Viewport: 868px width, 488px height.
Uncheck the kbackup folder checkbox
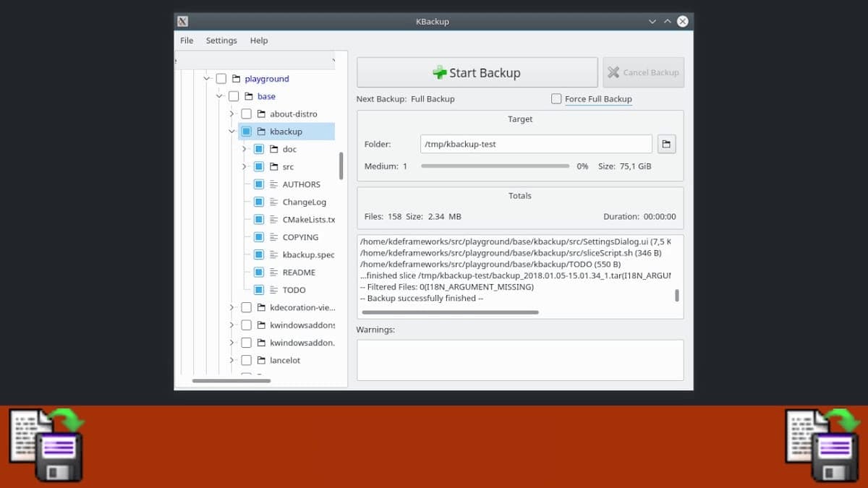(x=247, y=132)
